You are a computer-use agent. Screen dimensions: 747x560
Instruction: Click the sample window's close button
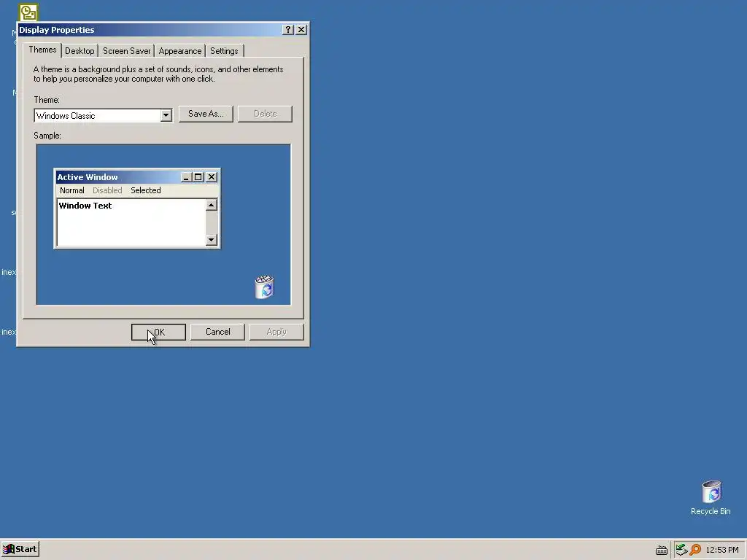pos(212,177)
